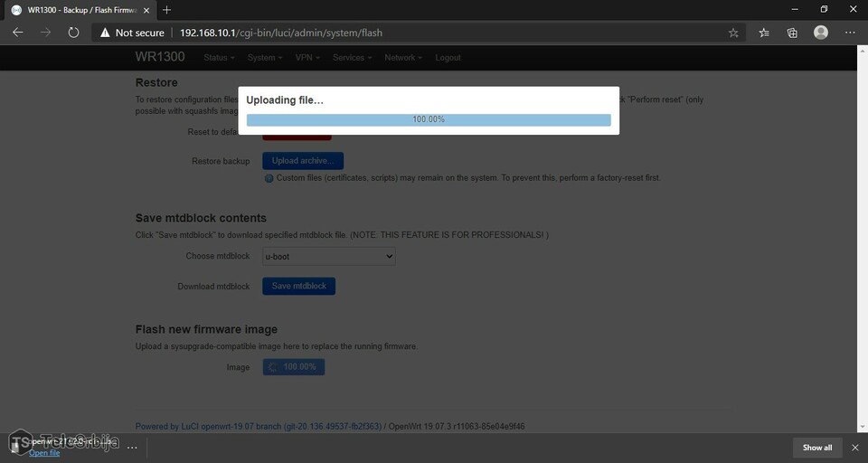Viewport: 868px width, 463px height.
Task: Open the Collections icon
Action: (x=792, y=33)
